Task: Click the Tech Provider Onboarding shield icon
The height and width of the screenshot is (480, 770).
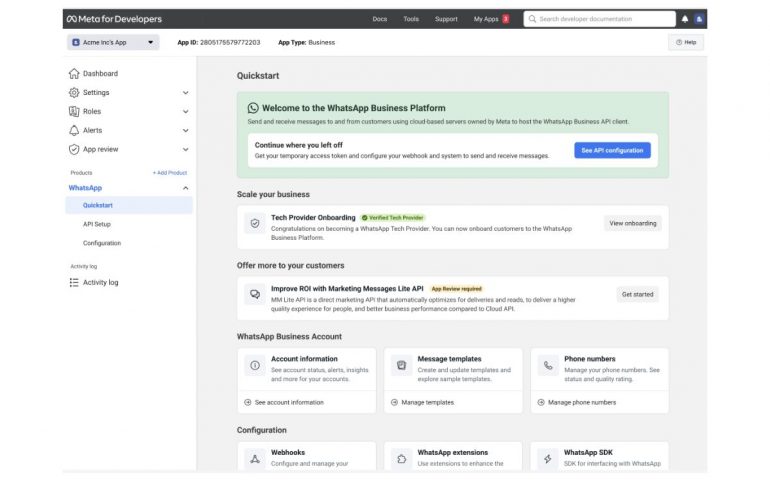Action: click(255, 224)
